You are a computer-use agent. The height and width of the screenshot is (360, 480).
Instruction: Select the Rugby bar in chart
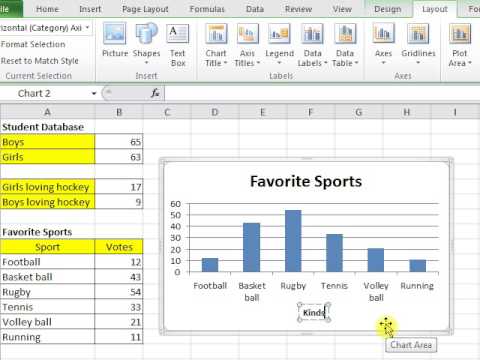click(x=293, y=241)
